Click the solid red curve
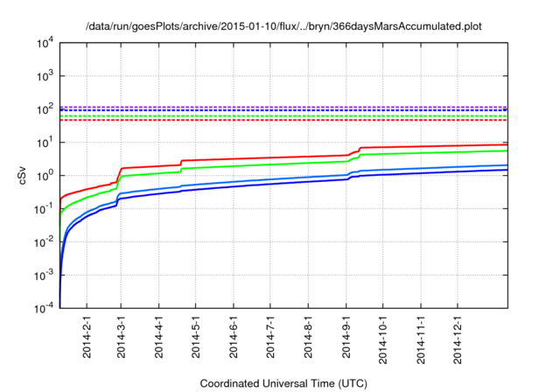Viewport: 560px width, 392px height. coord(262,158)
